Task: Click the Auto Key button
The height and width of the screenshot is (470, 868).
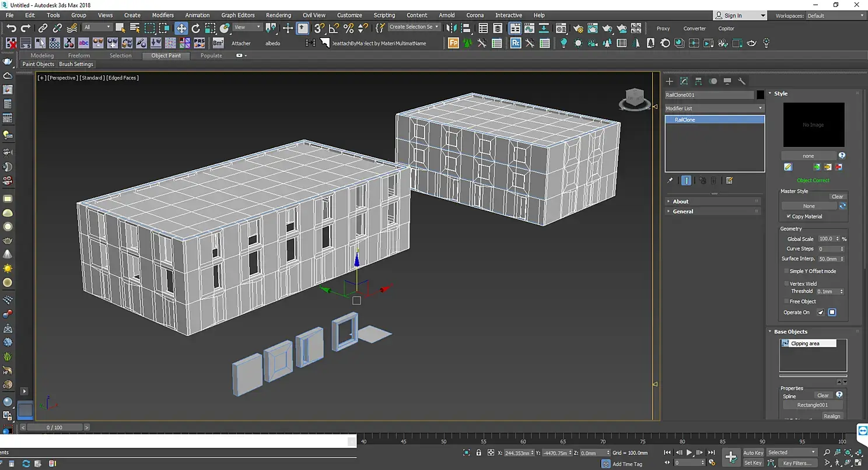Action: click(x=752, y=453)
